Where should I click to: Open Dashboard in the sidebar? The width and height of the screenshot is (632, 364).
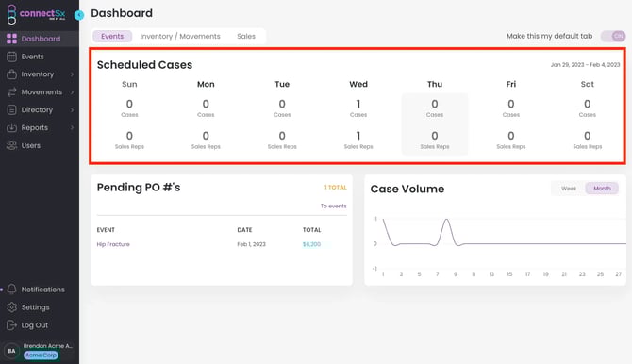[x=40, y=39]
